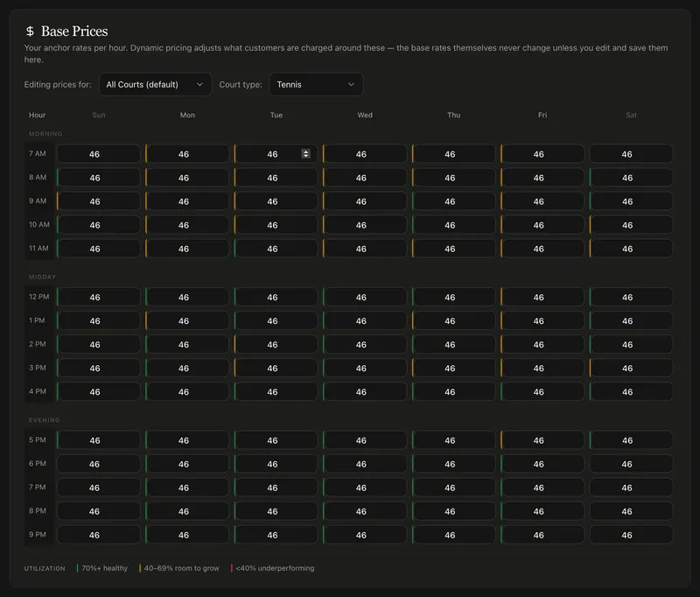This screenshot has height=597, width=700.
Task: Select the Sunday 7 AM price field
Action: 98,154
